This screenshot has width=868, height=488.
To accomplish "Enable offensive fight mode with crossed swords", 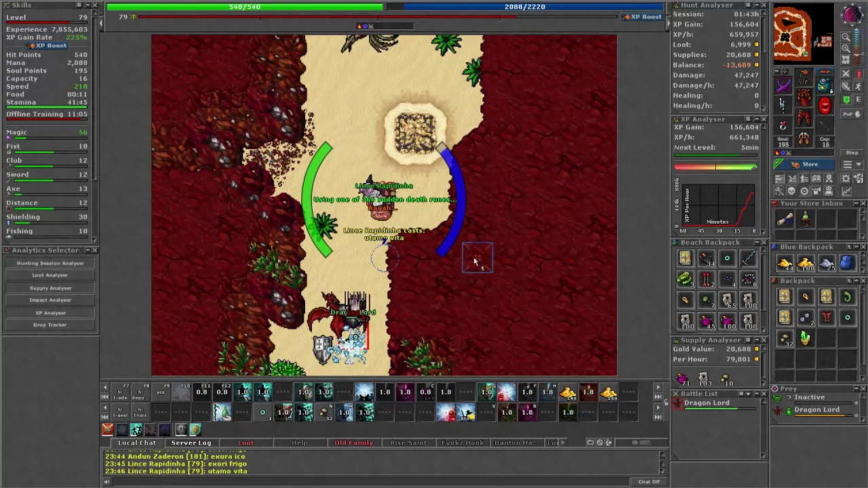I will point(846,74).
